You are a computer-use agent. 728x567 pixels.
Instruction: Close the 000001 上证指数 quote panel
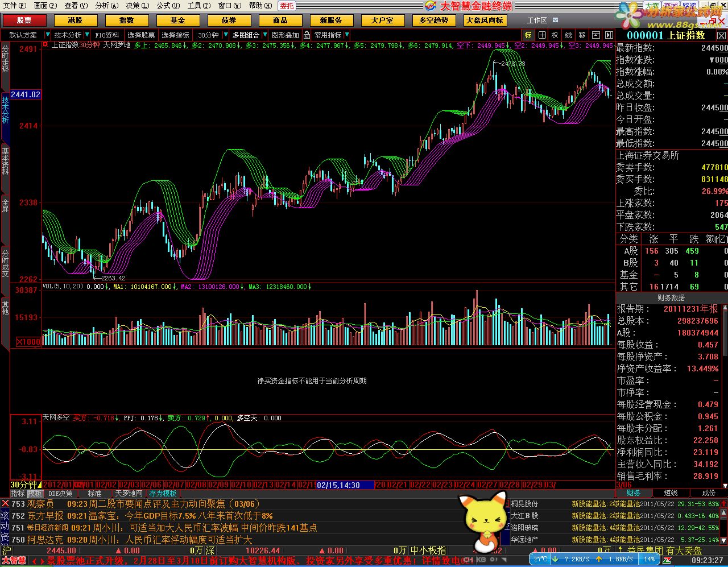pyautogui.click(x=721, y=35)
